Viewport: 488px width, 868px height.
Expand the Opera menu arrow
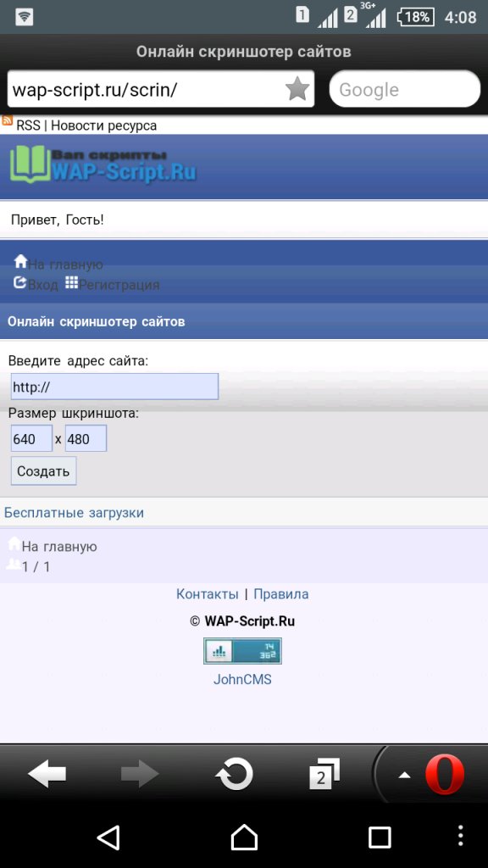coord(404,775)
